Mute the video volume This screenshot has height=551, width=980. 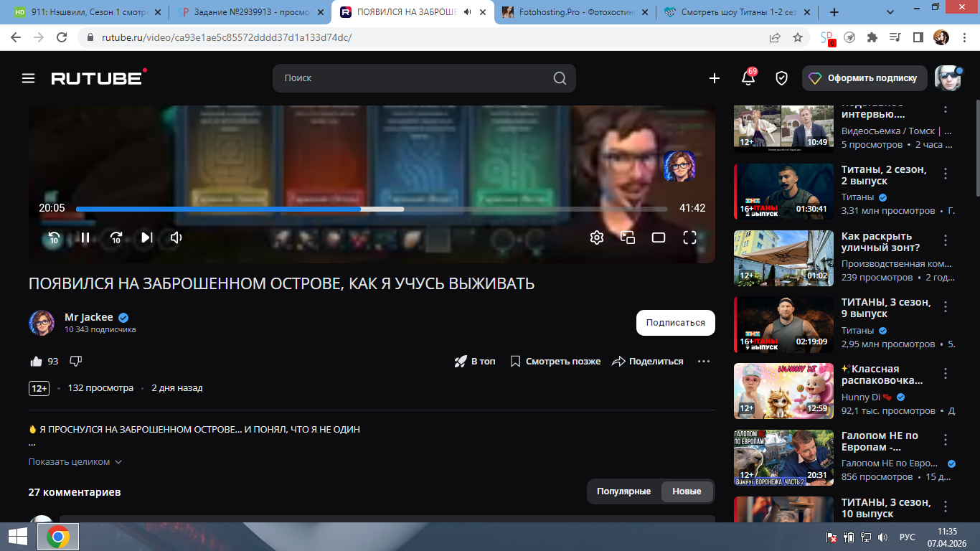click(x=176, y=237)
